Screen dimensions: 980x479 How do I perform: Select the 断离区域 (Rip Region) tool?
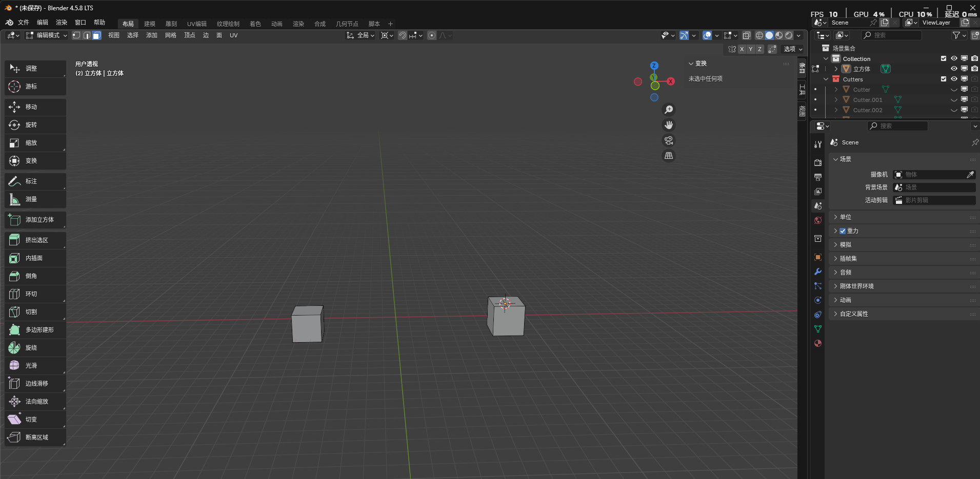click(35, 438)
